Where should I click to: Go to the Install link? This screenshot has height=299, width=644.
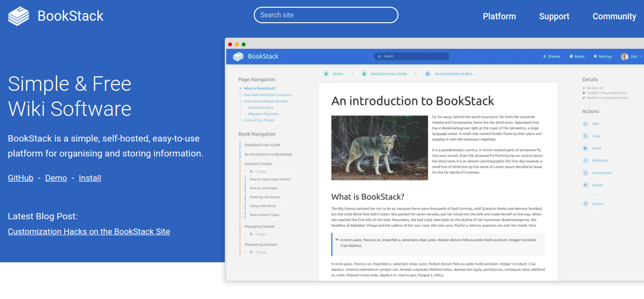coord(90,178)
